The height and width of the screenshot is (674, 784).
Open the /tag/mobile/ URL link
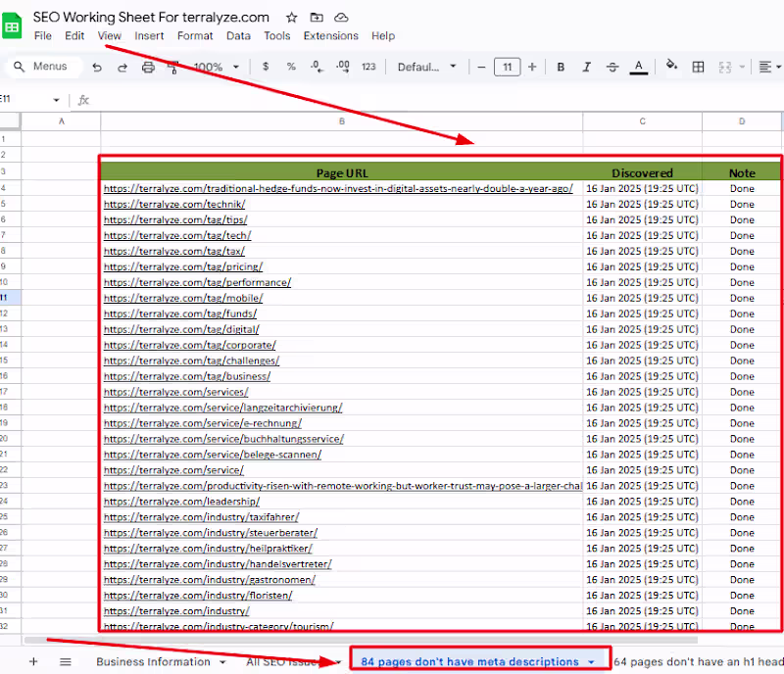click(x=183, y=298)
